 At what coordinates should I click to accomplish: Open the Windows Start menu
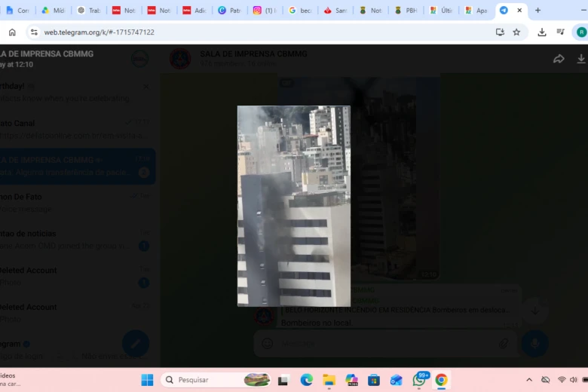click(147, 380)
